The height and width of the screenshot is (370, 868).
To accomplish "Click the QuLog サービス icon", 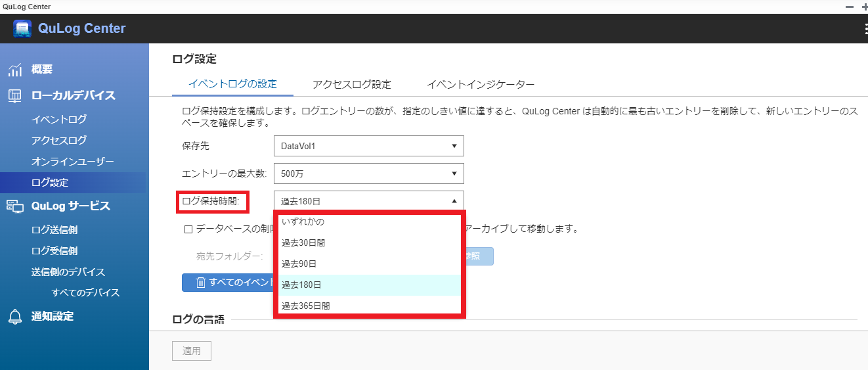I will [15, 206].
